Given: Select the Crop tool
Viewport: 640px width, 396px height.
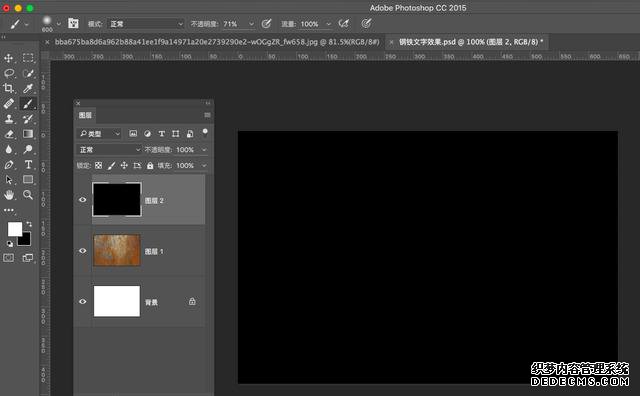Looking at the screenshot, I should tap(9, 88).
